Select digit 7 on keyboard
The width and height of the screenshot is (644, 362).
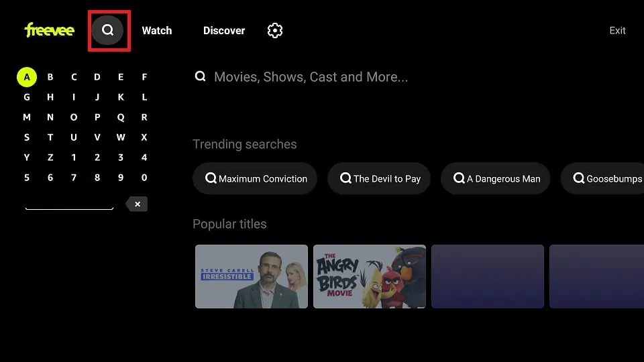[74, 177]
